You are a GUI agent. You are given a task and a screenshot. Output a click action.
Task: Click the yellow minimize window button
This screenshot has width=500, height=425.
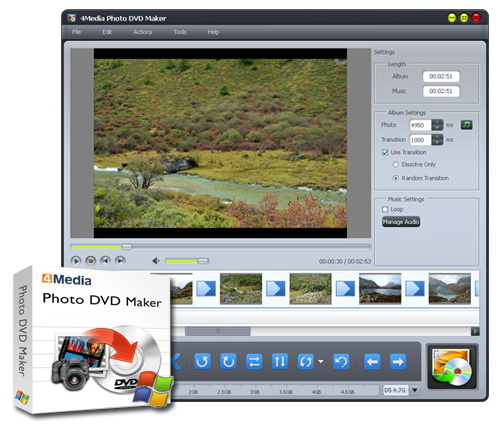point(452,18)
